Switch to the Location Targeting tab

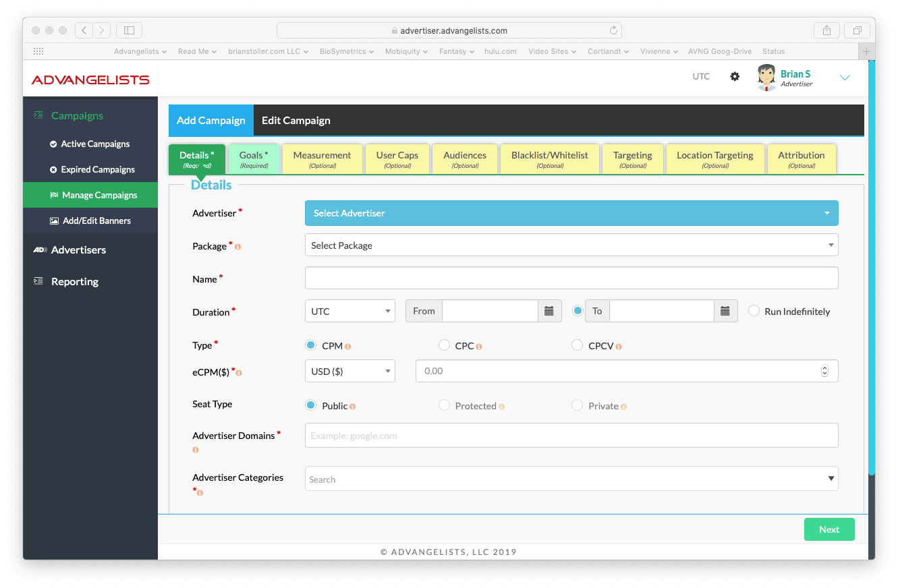click(714, 159)
